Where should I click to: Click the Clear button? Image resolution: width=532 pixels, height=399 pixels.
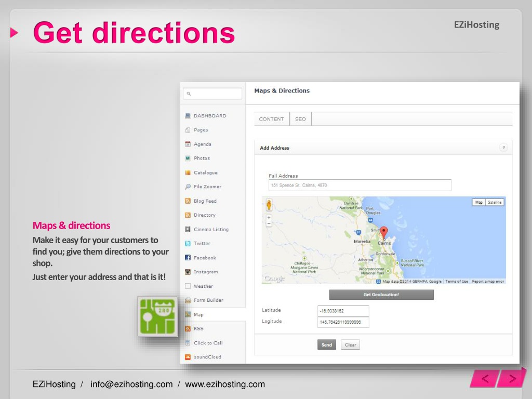pyautogui.click(x=351, y=345)
